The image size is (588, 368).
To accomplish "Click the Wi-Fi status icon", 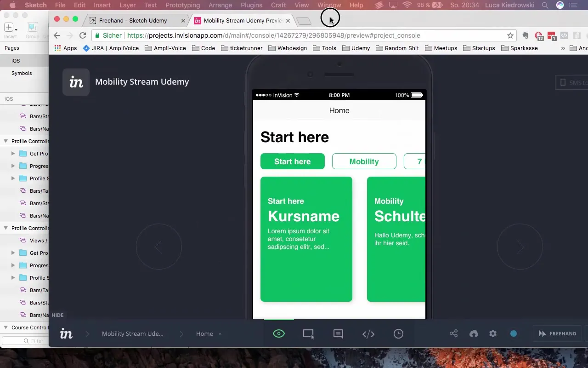I will pos(407,5).
